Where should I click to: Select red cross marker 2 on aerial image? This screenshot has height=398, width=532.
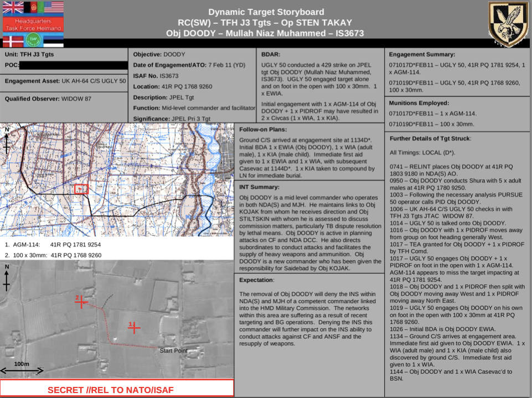tap(82, 302)
